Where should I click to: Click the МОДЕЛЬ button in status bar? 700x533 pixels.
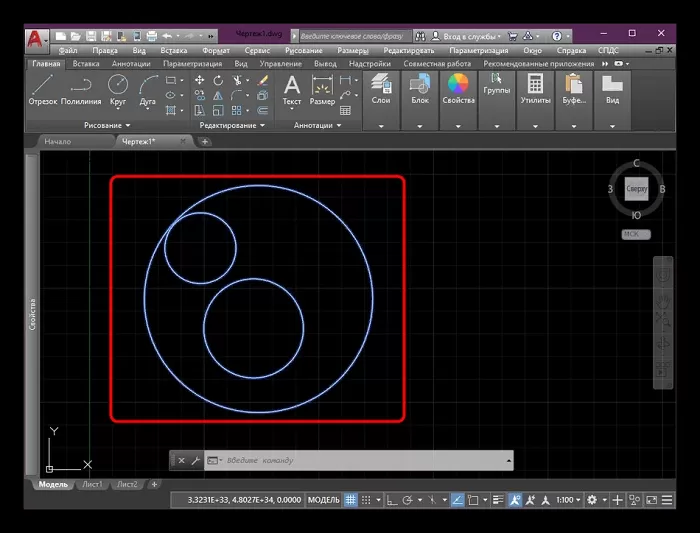coord(324,500)
